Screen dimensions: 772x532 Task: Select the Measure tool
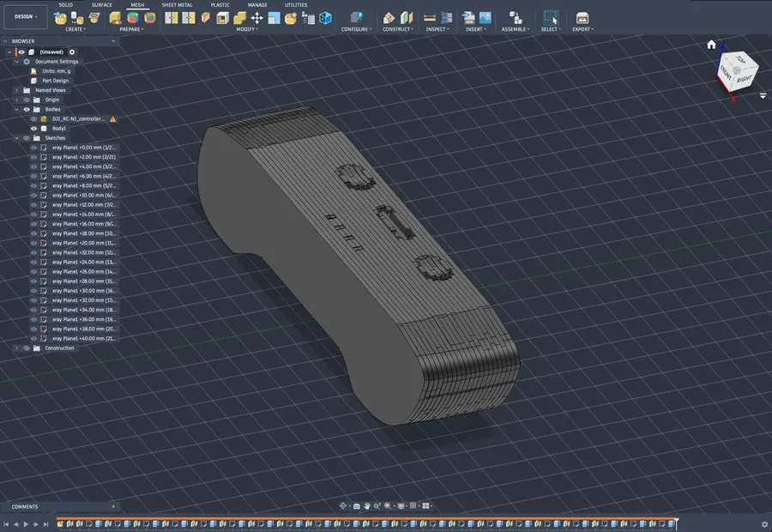click(x=430, y=18)
